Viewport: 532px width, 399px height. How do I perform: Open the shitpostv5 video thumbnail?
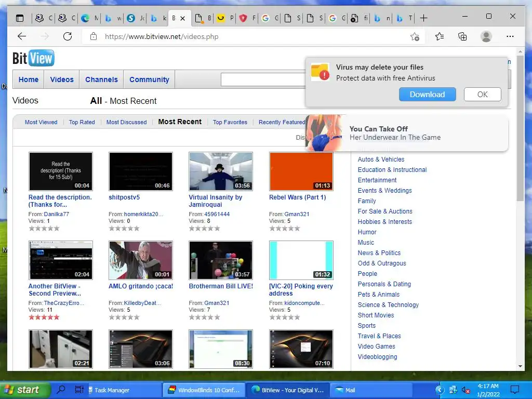click(x=141, y=171)
